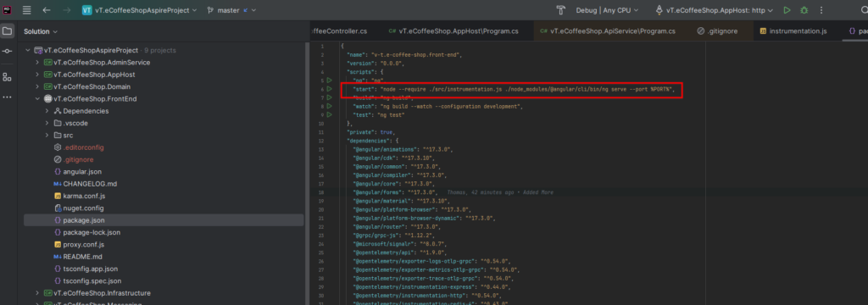This screenshot has height=305, width=868.
Task: Expand the Dependencies node
Action: coord(47,111)
